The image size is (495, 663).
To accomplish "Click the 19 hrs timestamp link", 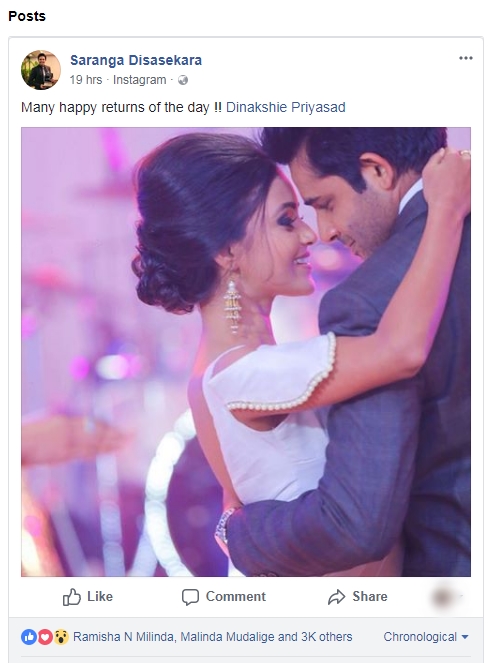I will click(86, 80).
